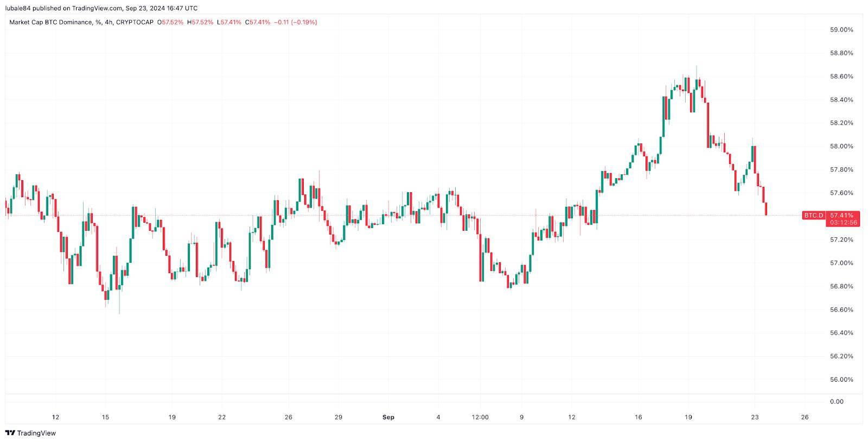
Task: Click the −0.11 (−0.19%) change value
Action: pyautogui.click(x=296, y=22)
